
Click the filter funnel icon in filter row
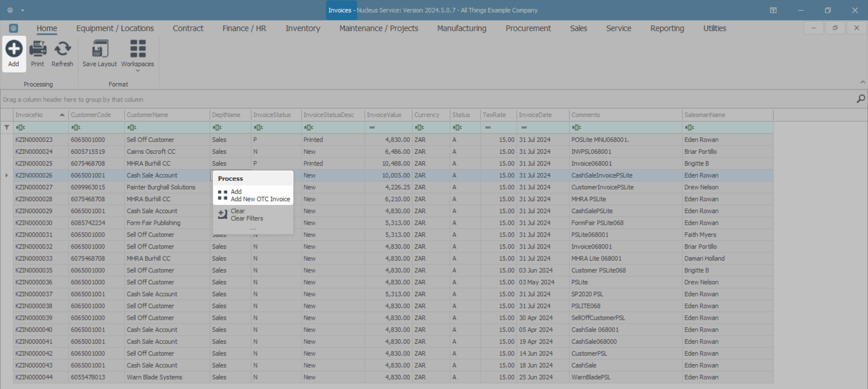pos(7,128)
